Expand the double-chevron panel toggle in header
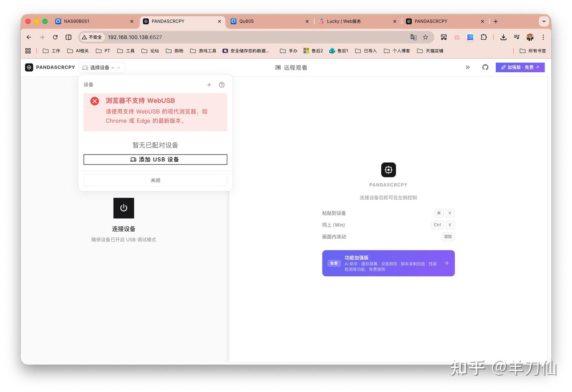 point(468,68)
